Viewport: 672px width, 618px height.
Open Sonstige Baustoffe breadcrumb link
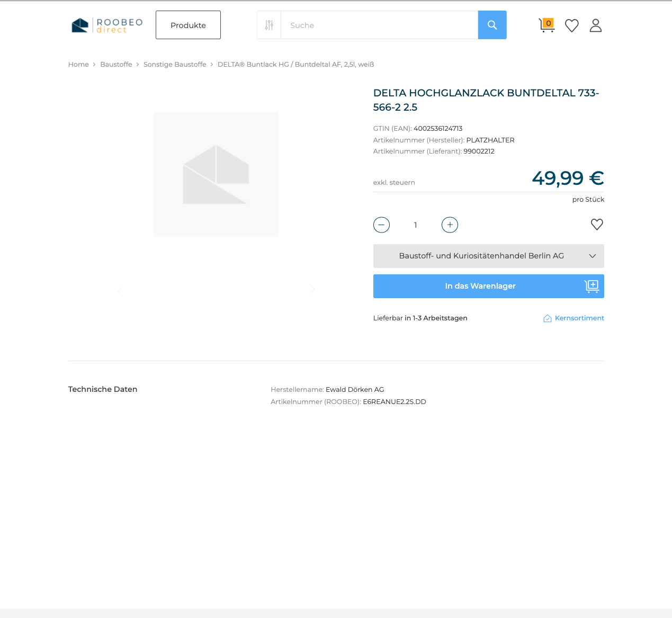(175, 64)
